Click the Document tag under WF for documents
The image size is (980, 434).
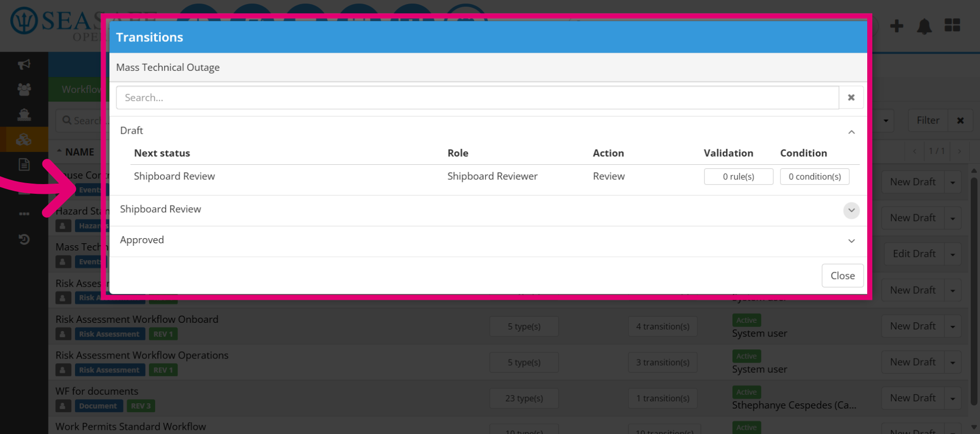tap(98, 406)
